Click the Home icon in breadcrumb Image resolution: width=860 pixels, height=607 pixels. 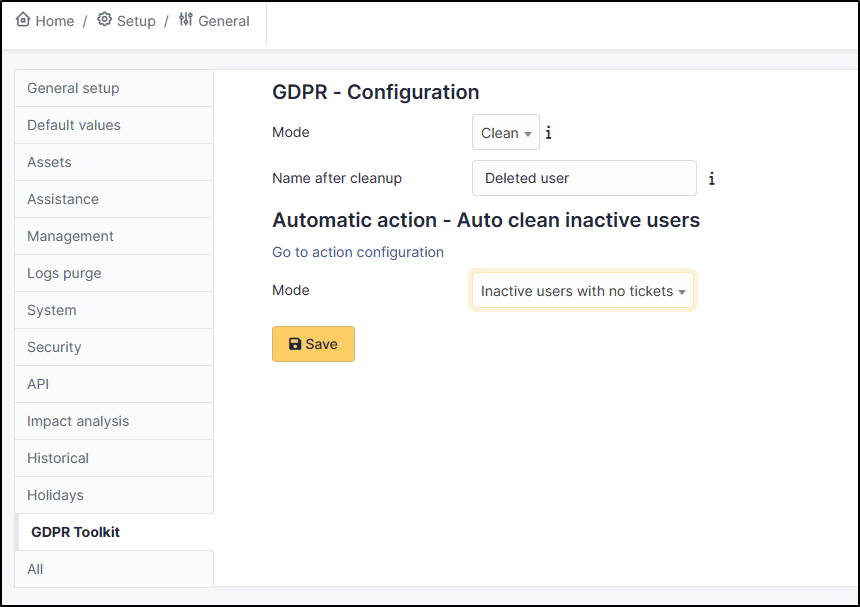(23, 20)
